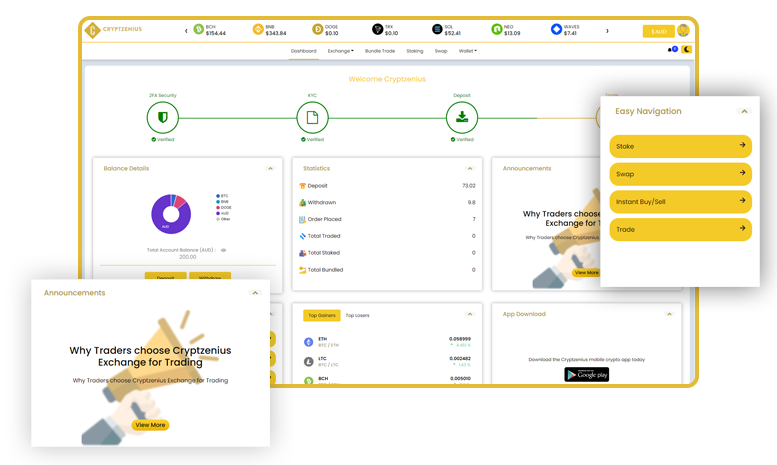777x465 pixels.
Task: Open the Staking menu item
Action: (414, 50)
